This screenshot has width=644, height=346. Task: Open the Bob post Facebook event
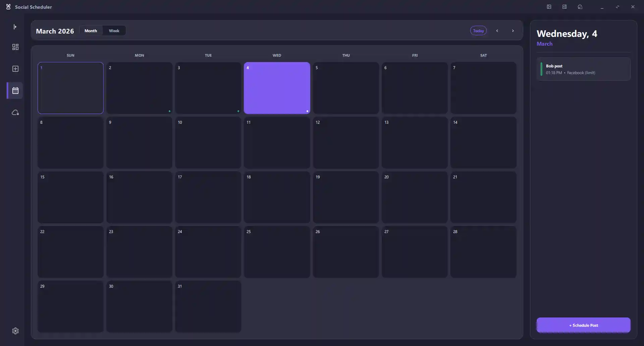pos(583,69)
